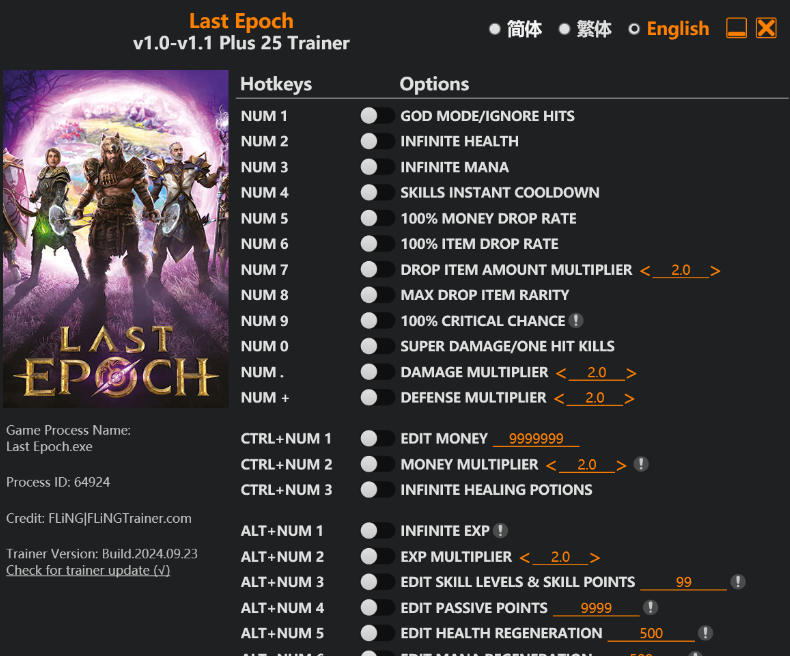Edit the money value field 9999999
This screenshot has width=790, height=656.
click(536, 439)
